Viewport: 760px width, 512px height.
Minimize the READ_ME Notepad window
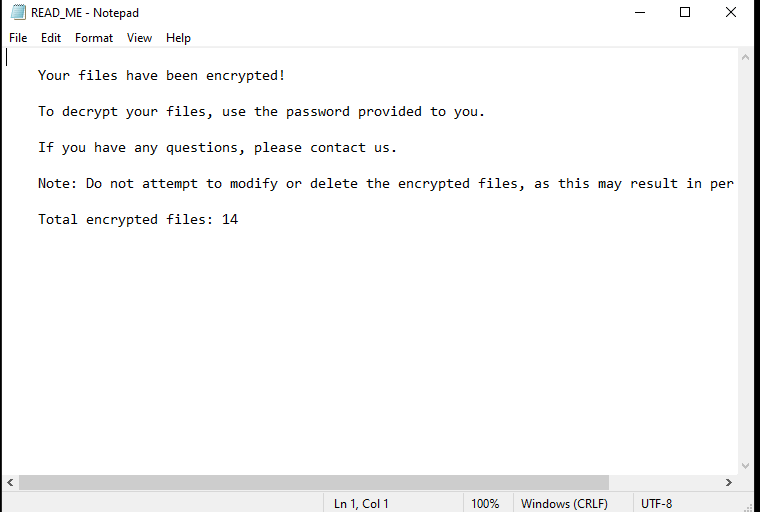tap(640, 12)
